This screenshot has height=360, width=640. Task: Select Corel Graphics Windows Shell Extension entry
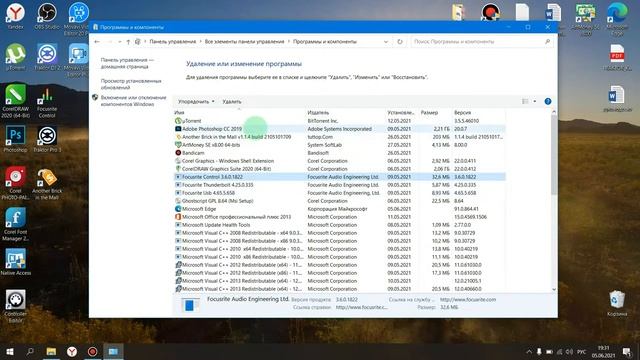pyautogui.click(x=339, y=161)
